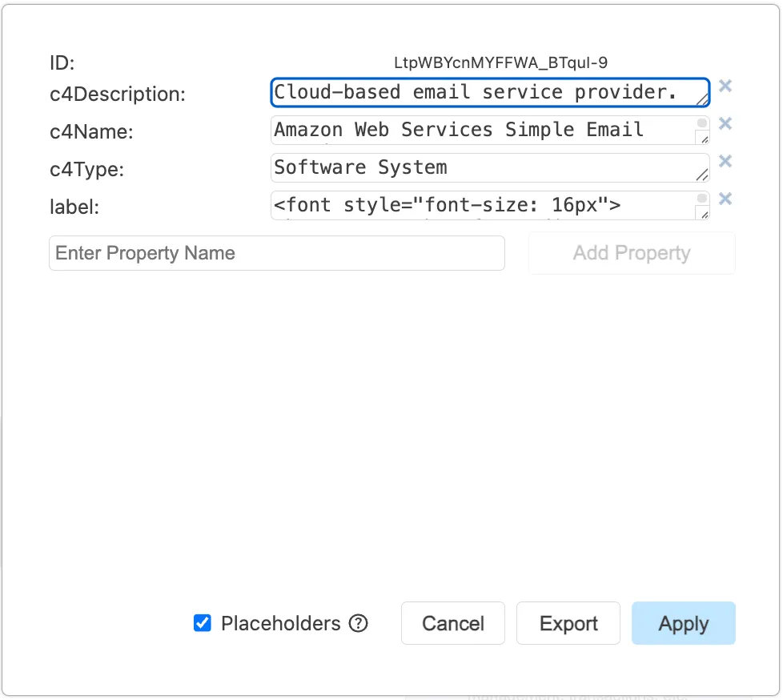Viewport: 783px width, 700px height.
Task: Grab the c4Description field resize handle
Action: point(702,99)
